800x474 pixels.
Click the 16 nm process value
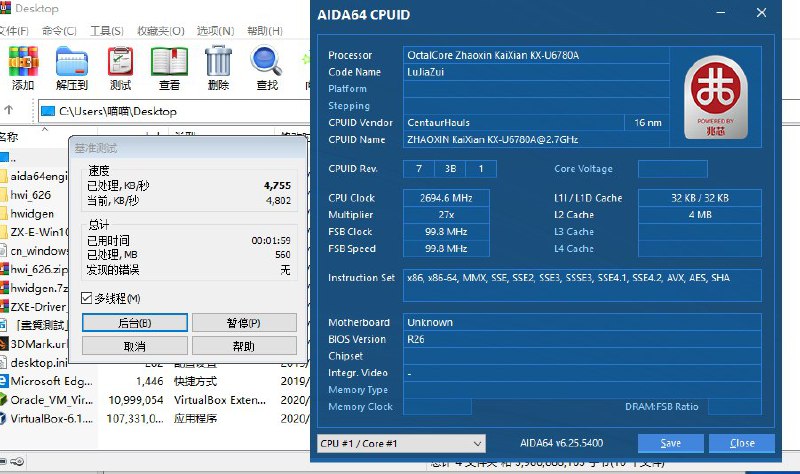pos(647,122)
